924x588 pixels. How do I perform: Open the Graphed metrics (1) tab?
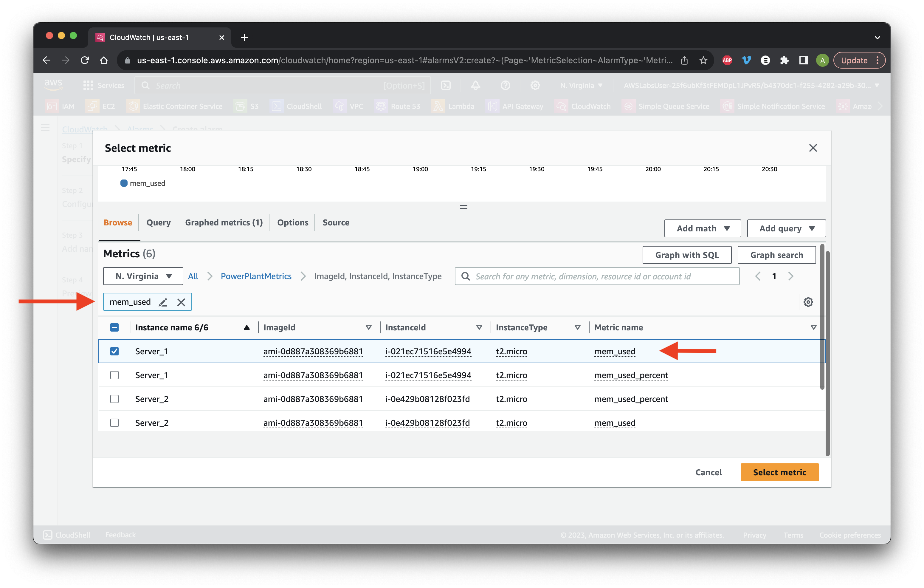[x=224, y=223]
